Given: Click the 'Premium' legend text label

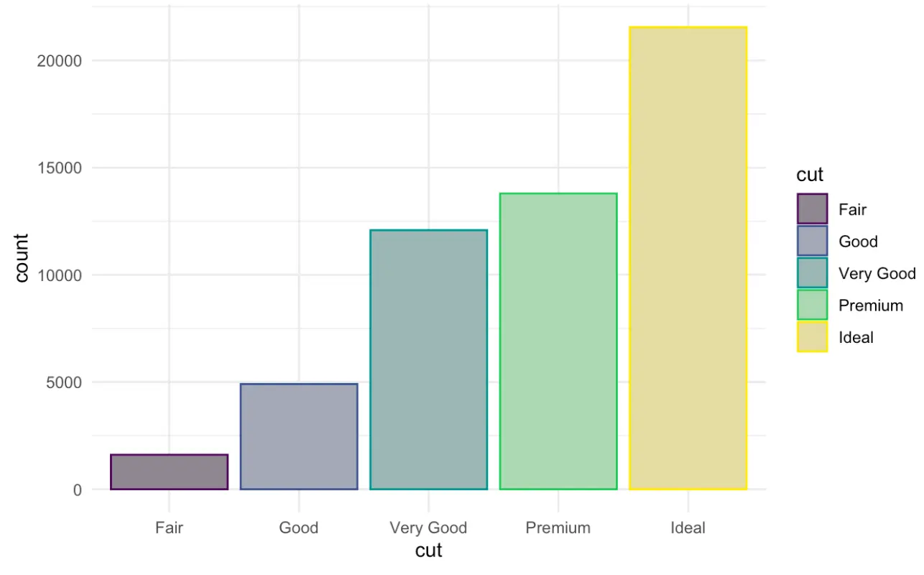Looking at the screenshot, I should pyautogui.click(x=870, y=305).
